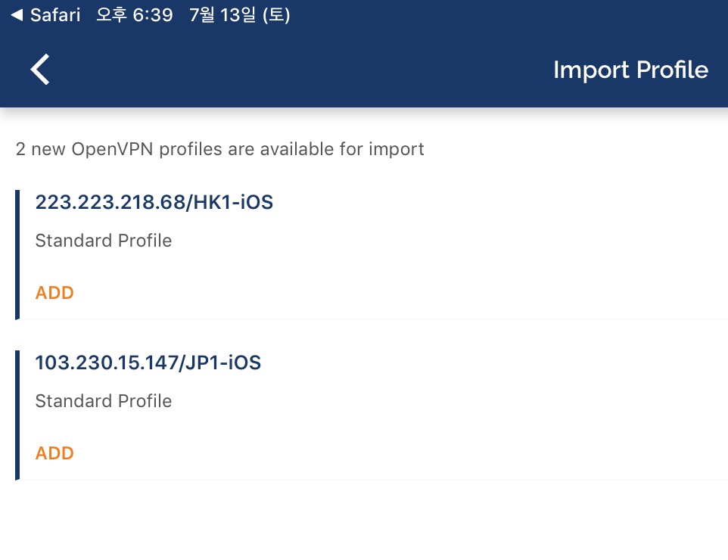Click the '2 new OpenVPN profiles' message

pos(219,149)
